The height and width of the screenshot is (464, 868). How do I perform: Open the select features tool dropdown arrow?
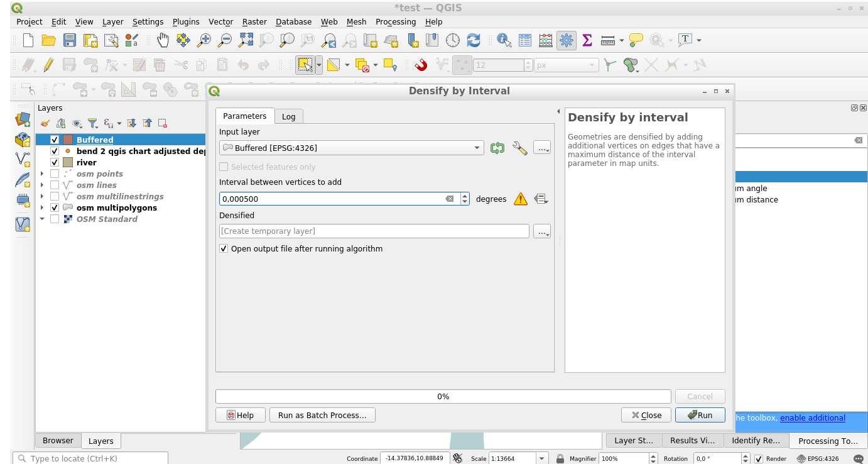click(x=319, y=65)
